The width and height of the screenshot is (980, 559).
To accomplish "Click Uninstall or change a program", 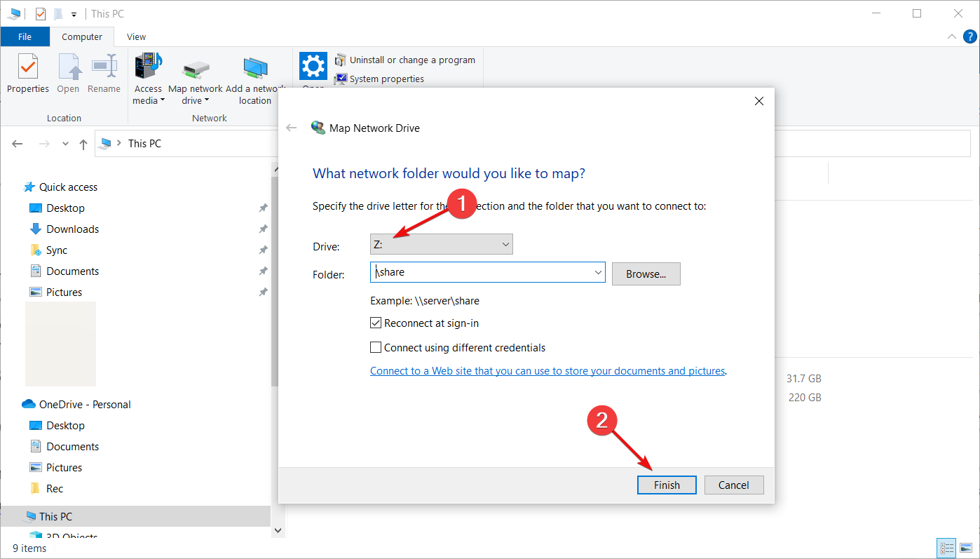I will tap(405, 60).
